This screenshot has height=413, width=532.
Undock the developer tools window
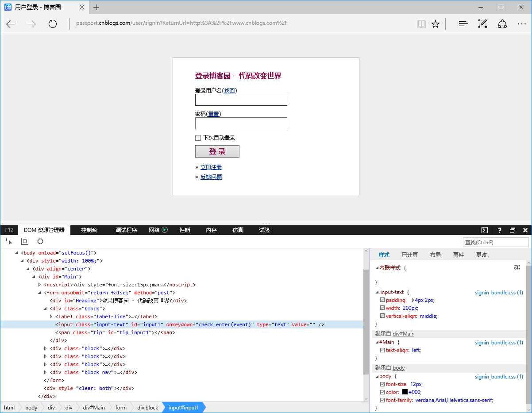point(513,230)
